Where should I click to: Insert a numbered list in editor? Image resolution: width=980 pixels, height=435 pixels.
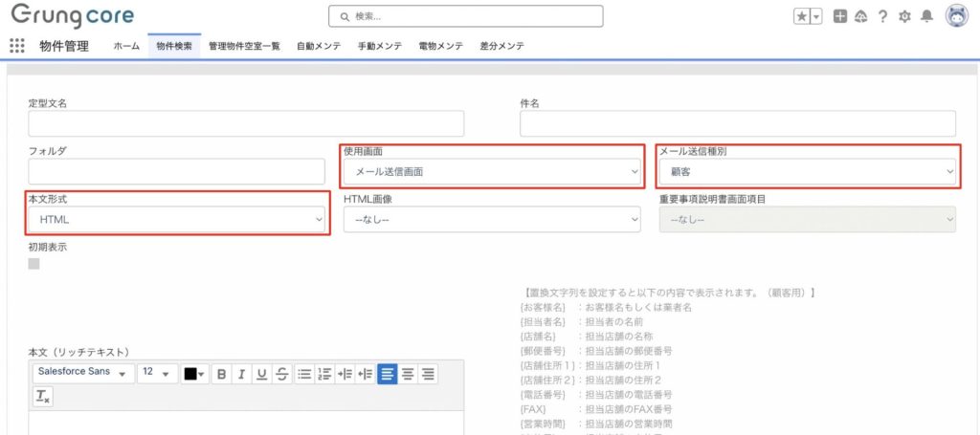click(x=323, y=374)
